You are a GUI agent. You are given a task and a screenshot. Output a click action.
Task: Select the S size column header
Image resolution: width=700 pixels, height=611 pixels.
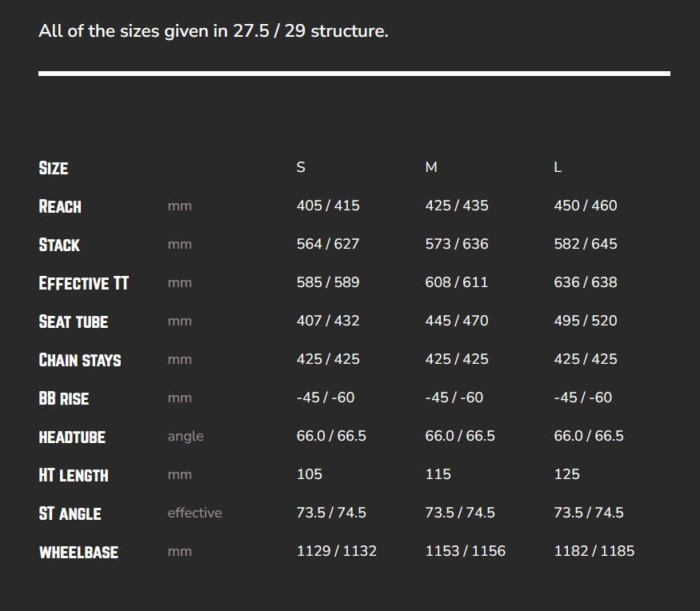[x=301, y=167]
